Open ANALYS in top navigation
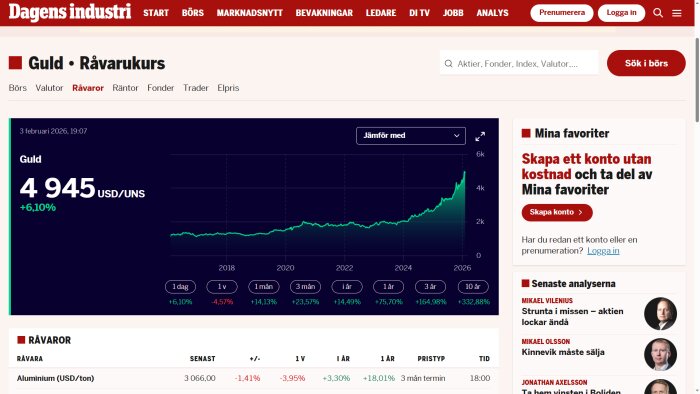 492,13
